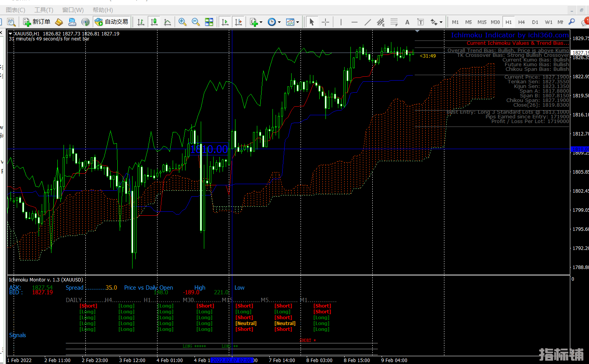Toggle chart shift from right edge
Image resolution: width=589 pixels, height=364 pixels.
(x=238, y=22)
